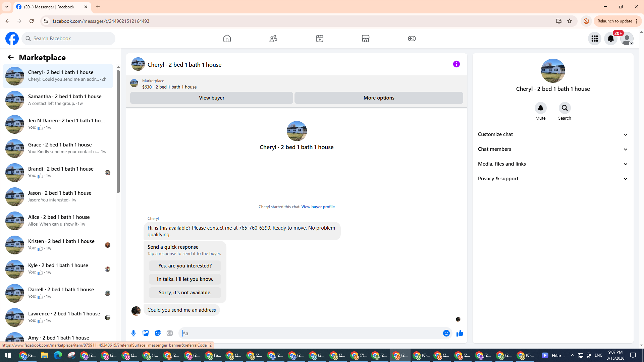This screenshot has width=644, height=362.
Task: Open a new browser tab
Action: coord(98,7)
